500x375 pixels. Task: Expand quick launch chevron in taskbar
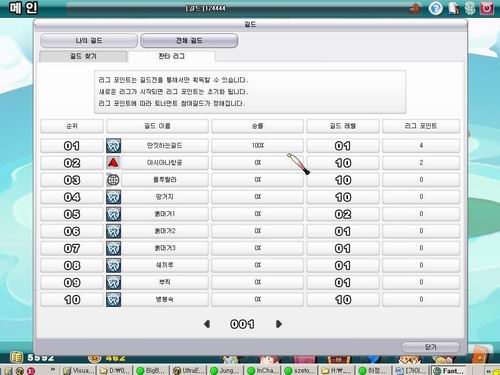coord(52,370)
